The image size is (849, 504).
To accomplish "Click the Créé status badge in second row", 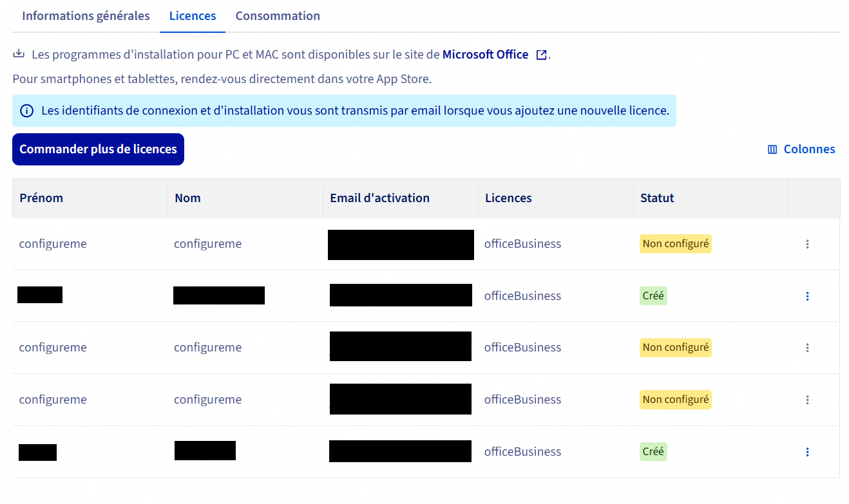I will [x=653, y=296].
